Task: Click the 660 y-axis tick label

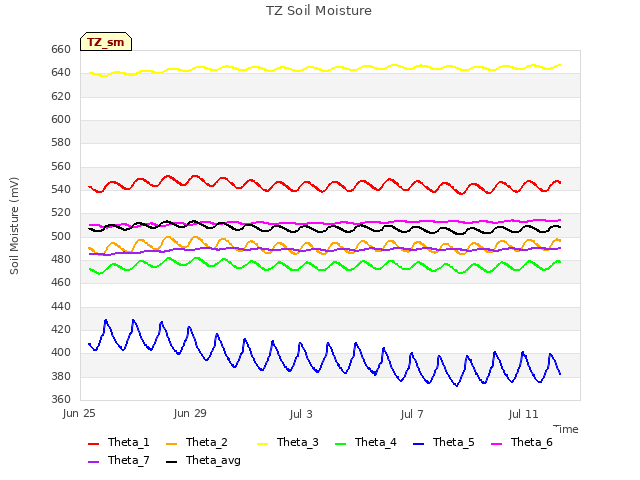Action: tap(61, 49)
